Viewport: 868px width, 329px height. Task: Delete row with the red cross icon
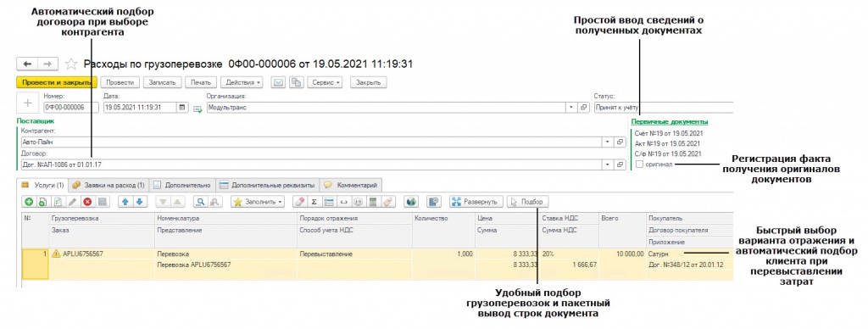[x=87, y=202]
